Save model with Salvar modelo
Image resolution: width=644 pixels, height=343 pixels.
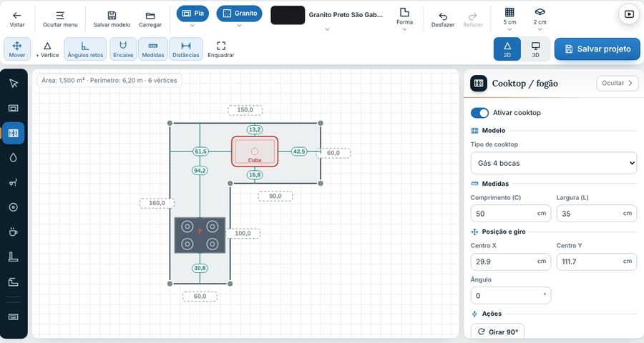(112, 19)
